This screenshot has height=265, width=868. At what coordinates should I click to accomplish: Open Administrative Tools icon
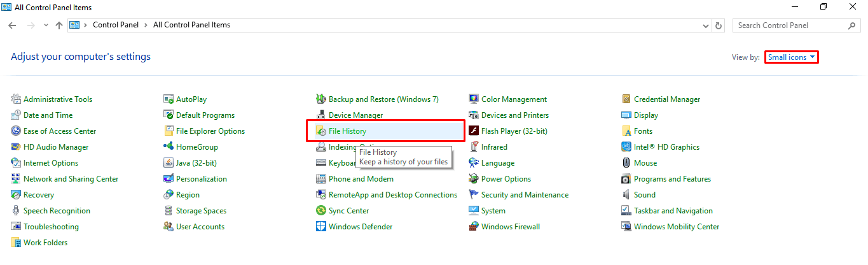pyautogui.click(x=16, y=99)
